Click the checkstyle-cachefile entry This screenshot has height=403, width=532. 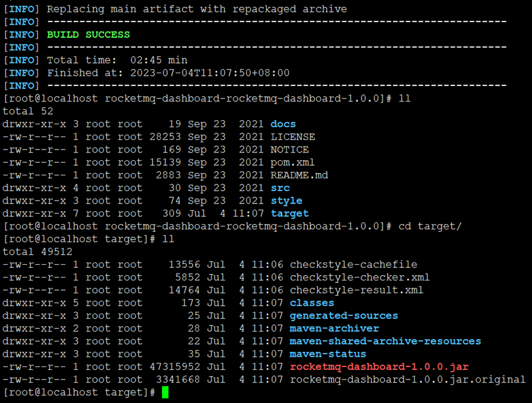pos(353,265)
